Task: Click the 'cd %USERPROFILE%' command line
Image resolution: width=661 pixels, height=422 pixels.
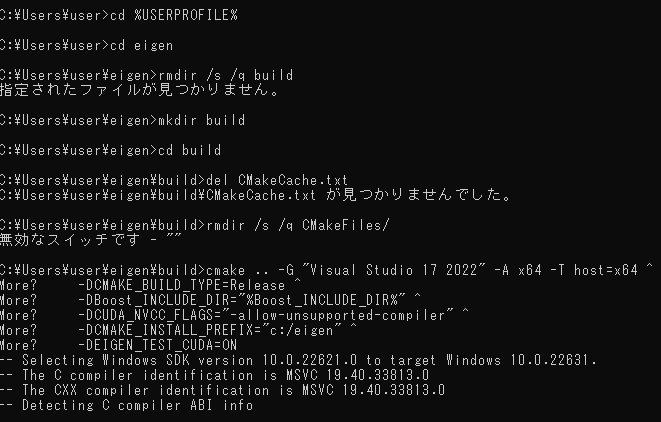Action: [119, 16]
